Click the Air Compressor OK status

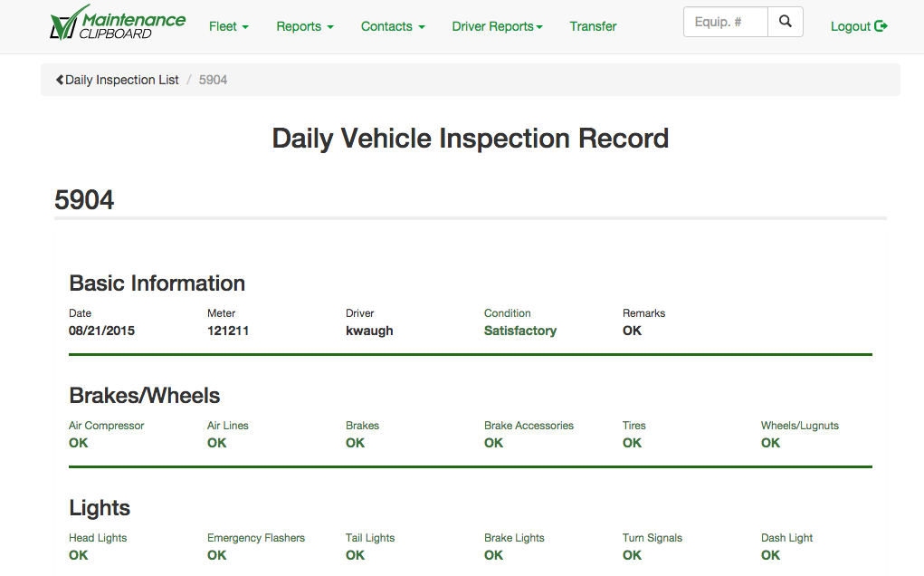tap(79, 443)
